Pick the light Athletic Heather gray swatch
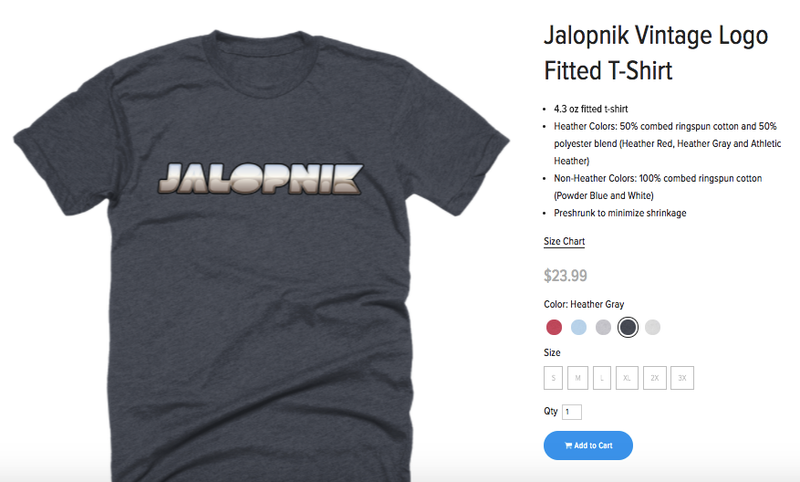The image size is (800, 482). (x=603, y=327)
